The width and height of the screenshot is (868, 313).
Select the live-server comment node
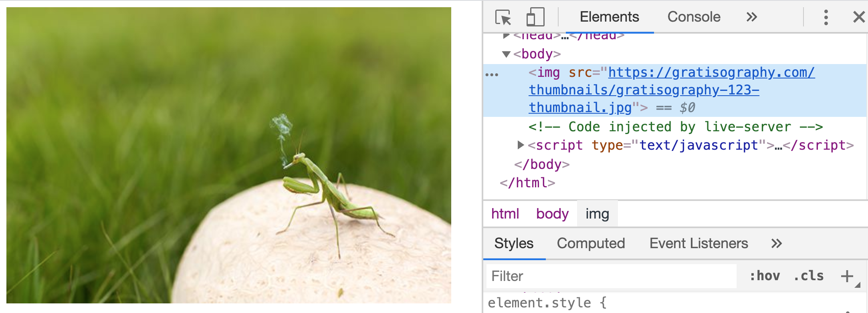pos(676,127)
